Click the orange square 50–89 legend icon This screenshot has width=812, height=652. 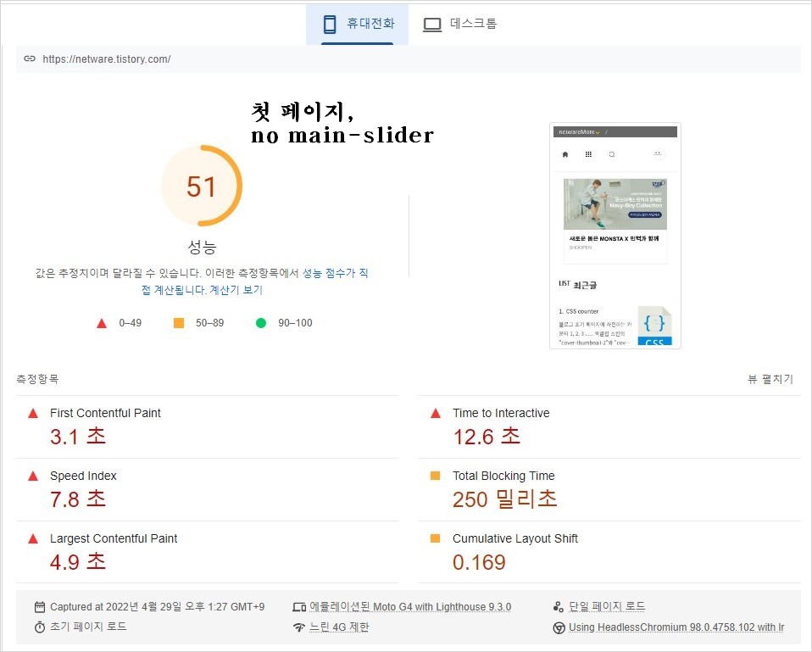coord(179,323)
